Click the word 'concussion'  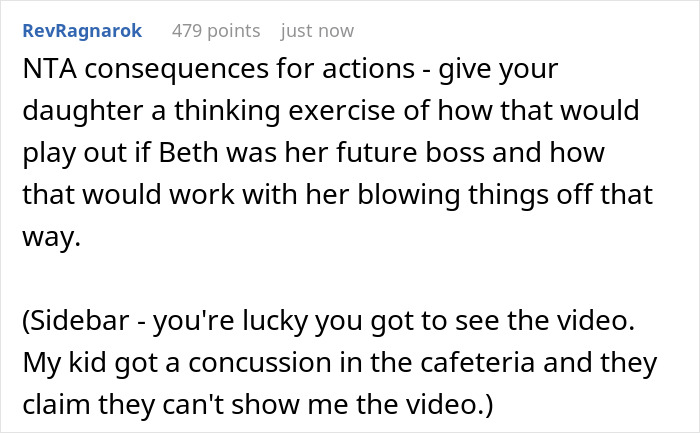click(260, 363)
